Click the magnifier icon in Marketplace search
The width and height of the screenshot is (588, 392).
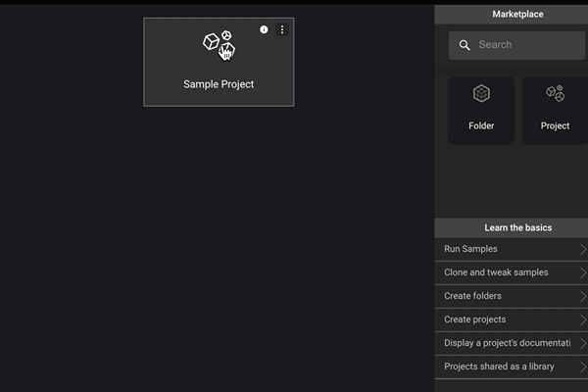pyautogui.click(x=464, y=45)
